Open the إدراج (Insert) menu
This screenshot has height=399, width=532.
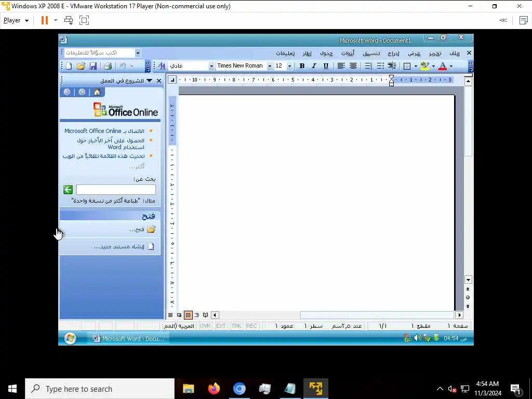tap(394, 54)
